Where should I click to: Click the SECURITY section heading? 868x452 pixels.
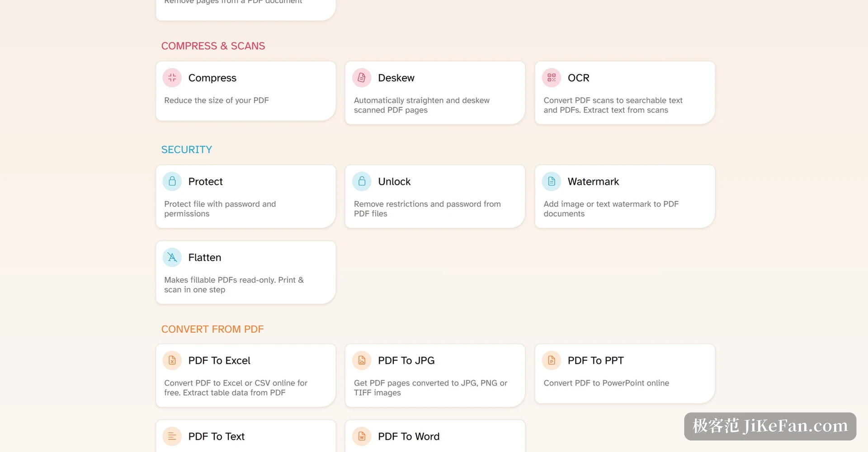point(186,150)
